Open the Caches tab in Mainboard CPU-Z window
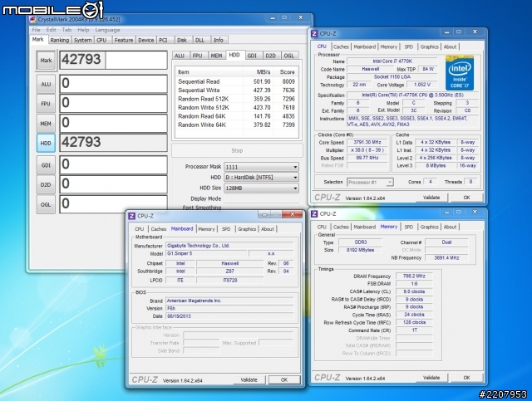The image size is (532, 401). 159,229
